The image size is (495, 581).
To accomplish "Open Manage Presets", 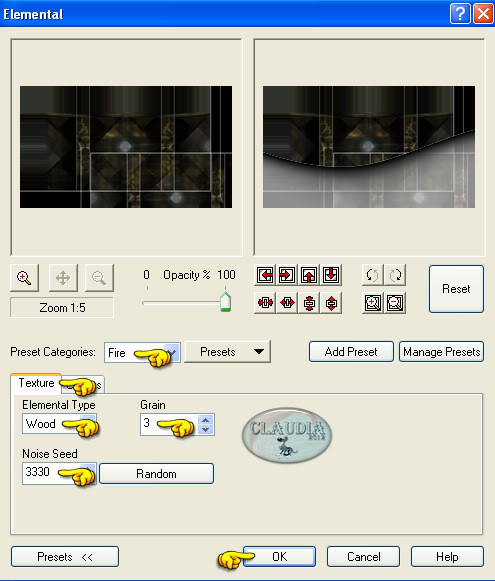I will pyautogui.click(x=441, y=352).
